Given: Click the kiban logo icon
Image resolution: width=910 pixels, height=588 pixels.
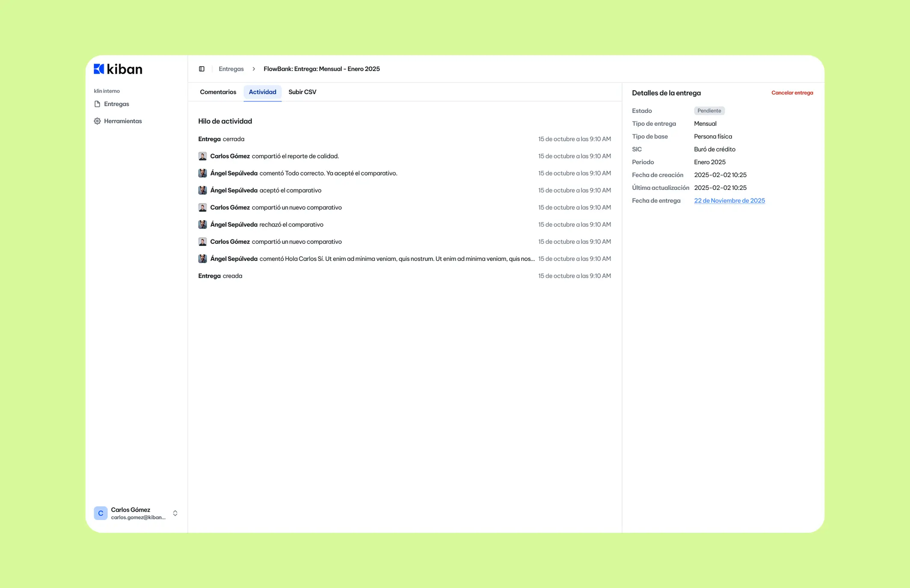Looking at the screenshot, I should [x=99, y=69].
